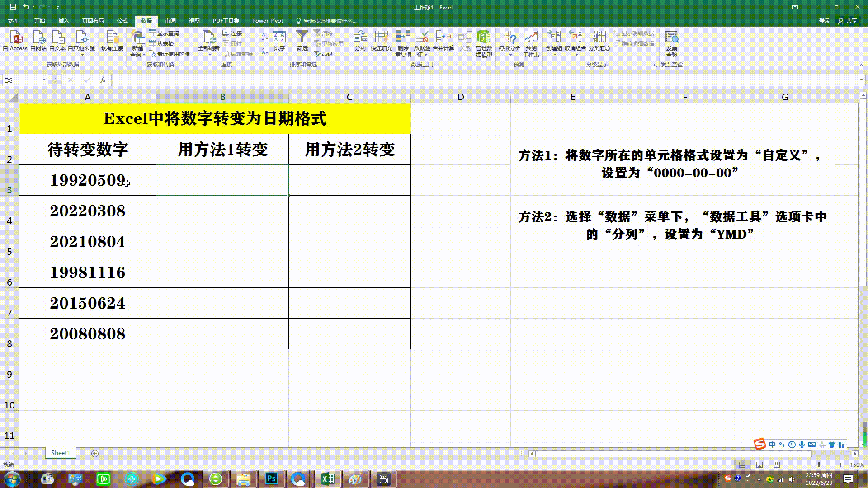Click Flash Fill (快速填充) icon
This screenshot has height=488, width=868.
[x=382, y=41]
